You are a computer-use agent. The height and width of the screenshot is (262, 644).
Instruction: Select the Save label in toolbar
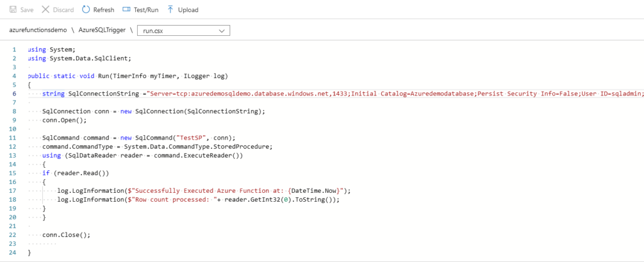[27, 10]
